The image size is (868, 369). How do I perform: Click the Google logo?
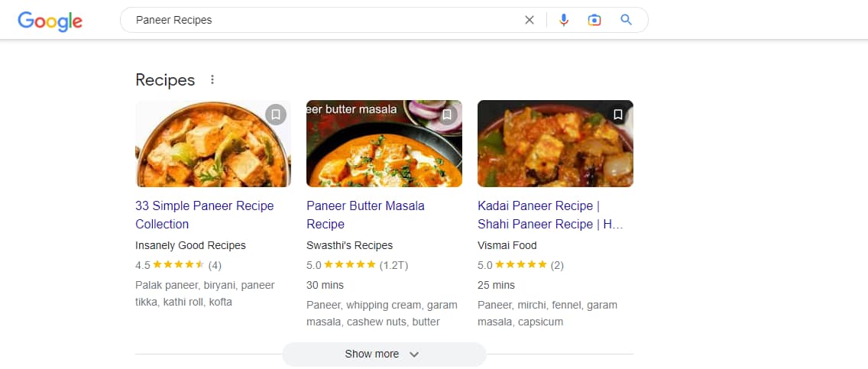coord(50,21)
